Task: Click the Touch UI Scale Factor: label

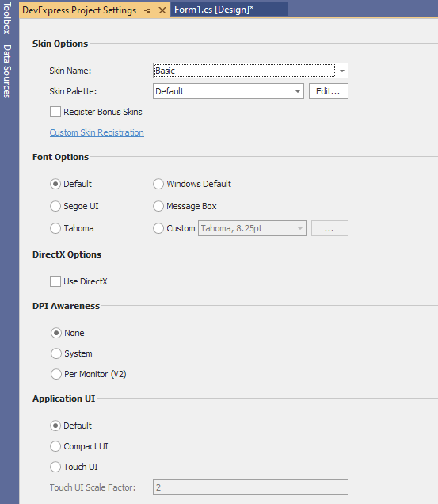Action: coord(93,487)
